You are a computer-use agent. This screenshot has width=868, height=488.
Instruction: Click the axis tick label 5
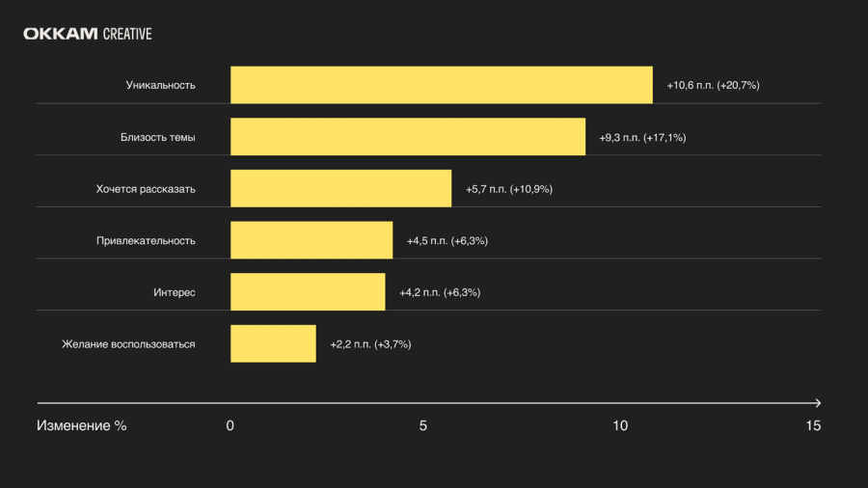[423, 425]
